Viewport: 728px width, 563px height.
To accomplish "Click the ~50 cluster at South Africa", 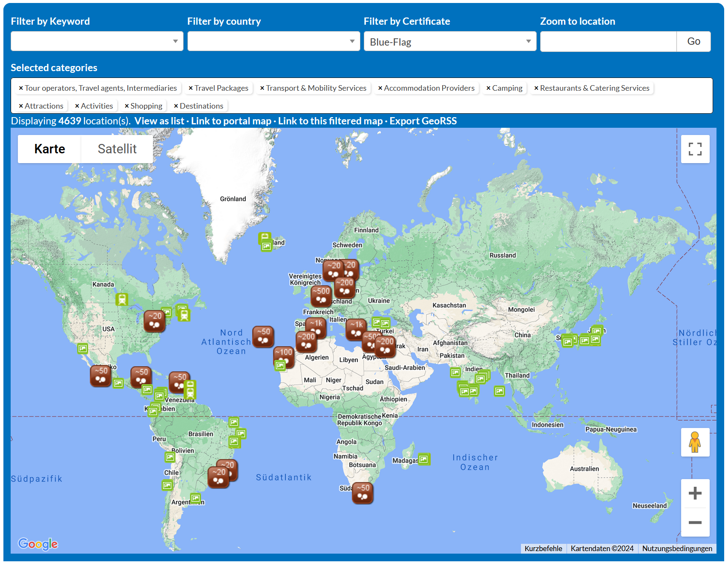I will click(x=363, y=492).
